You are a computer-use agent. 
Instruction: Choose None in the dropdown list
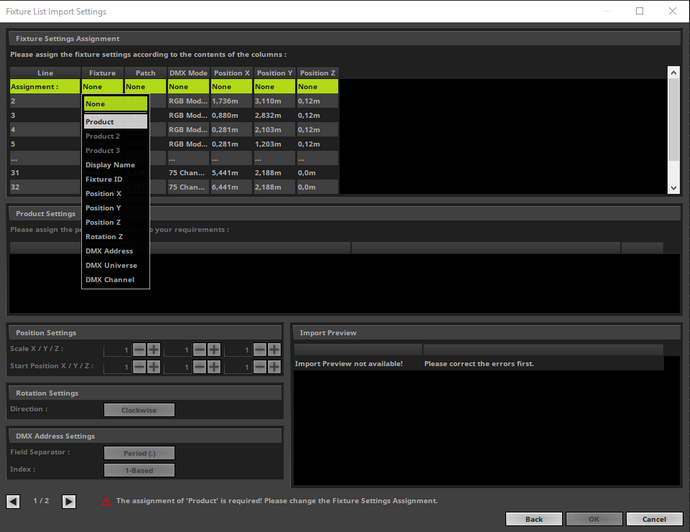(116, 104)
